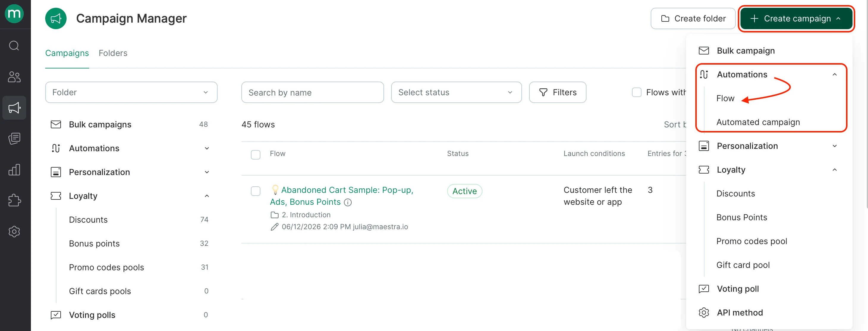
Task: Focus the Search by name field
Action: point(312,93)
